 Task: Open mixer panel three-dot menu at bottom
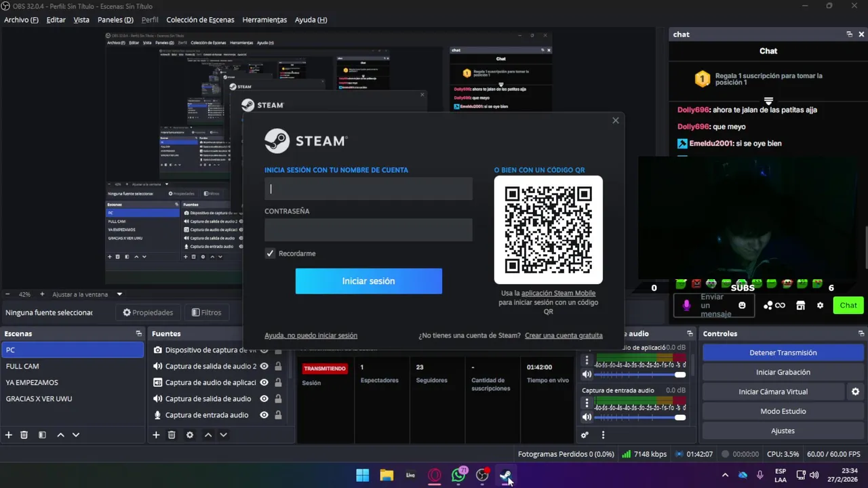point(603,435)
